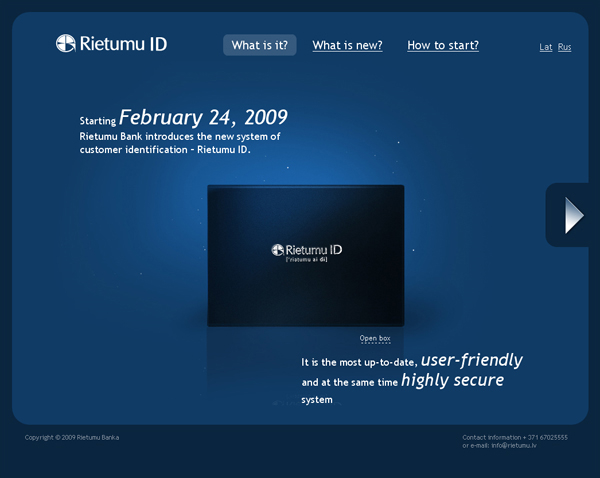Screen dimensions: 600x478
Task: Click the "Copyright © 2009 Rietumu Banka" footer text
Action: tap(72, 437)
